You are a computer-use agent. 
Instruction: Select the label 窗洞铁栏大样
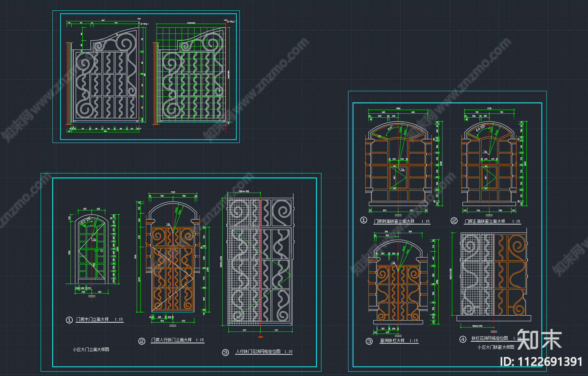coord(392,340)
